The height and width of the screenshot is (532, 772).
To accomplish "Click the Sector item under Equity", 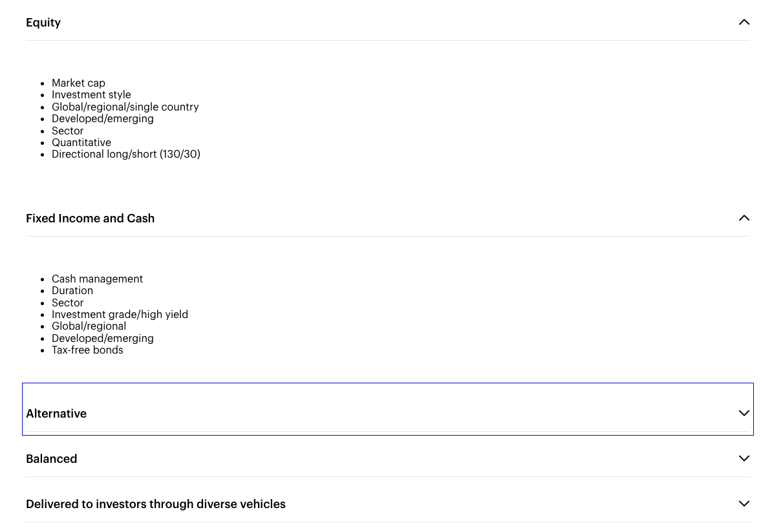I will (x=67, y=131).
